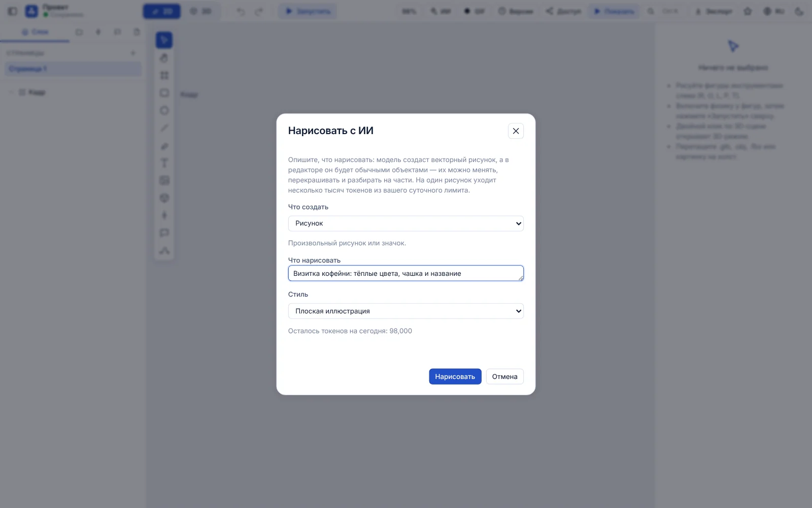Select the pointer tool in toolbar
This screenshot has height=508, width=812.
tap(164, 40)
